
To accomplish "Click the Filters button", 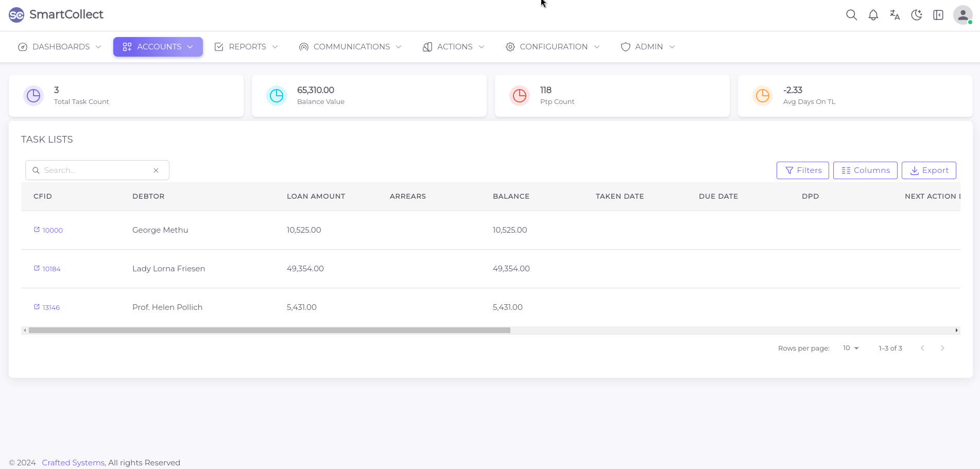I will [802, 170].
